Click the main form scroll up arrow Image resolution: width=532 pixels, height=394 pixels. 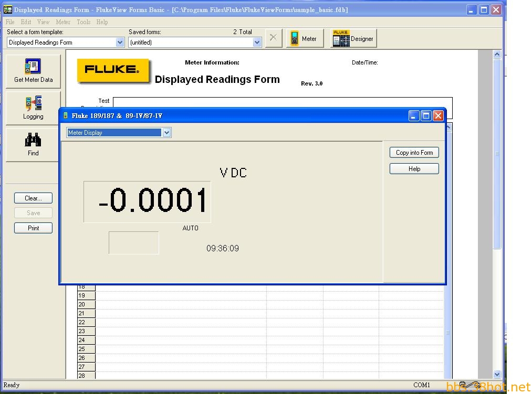[x=497, y=54]
